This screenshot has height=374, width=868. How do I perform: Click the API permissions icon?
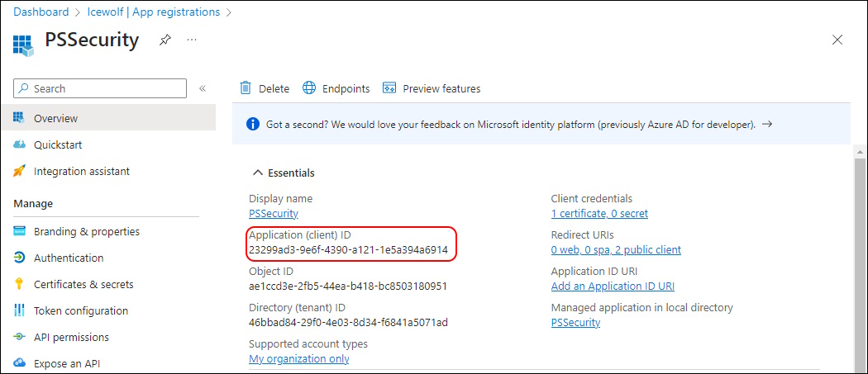tap(19, 337)
